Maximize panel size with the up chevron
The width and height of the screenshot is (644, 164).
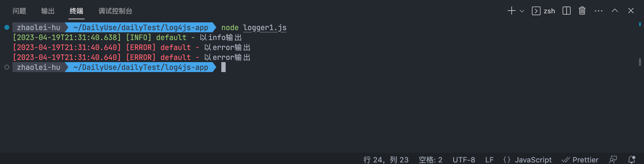point(615,11)
